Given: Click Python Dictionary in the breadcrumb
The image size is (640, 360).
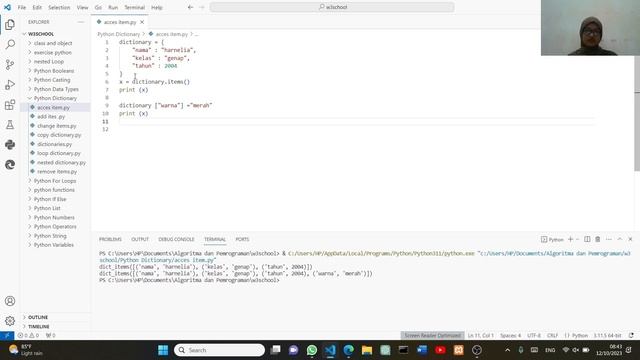Looking at the screenshot, I should tap(118, 34).
